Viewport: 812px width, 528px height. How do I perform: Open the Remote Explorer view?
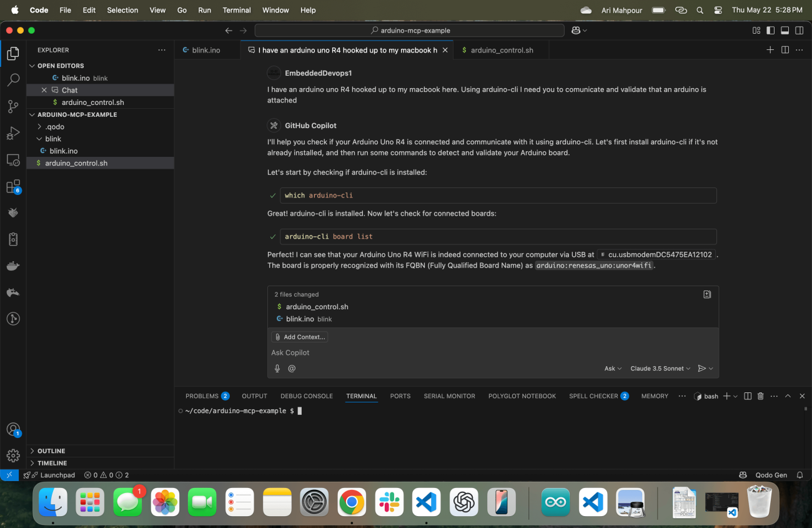click(x=13, y=160)
